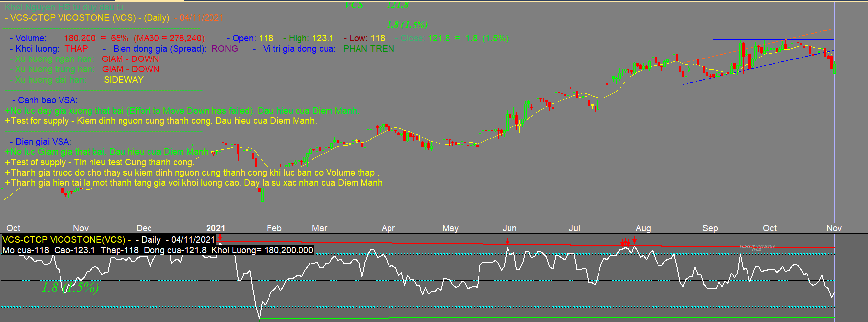The image size is (868, 322).
Task: Click the indicator panel title 'VCS-CTCP VICOSTONE(VCS) - - Daily'
Action: click(82, 240)
